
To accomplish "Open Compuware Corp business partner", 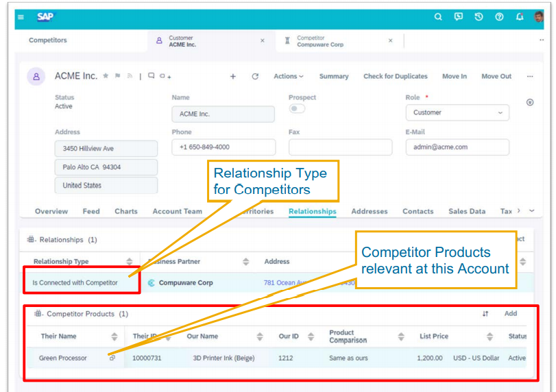I will pos(186,283).
